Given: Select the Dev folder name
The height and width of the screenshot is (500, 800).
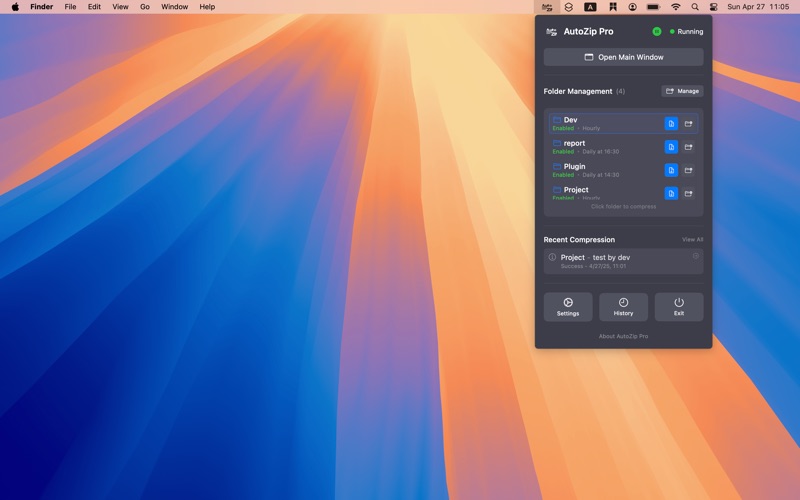Looking at the screenshot, I should point(570,120).
